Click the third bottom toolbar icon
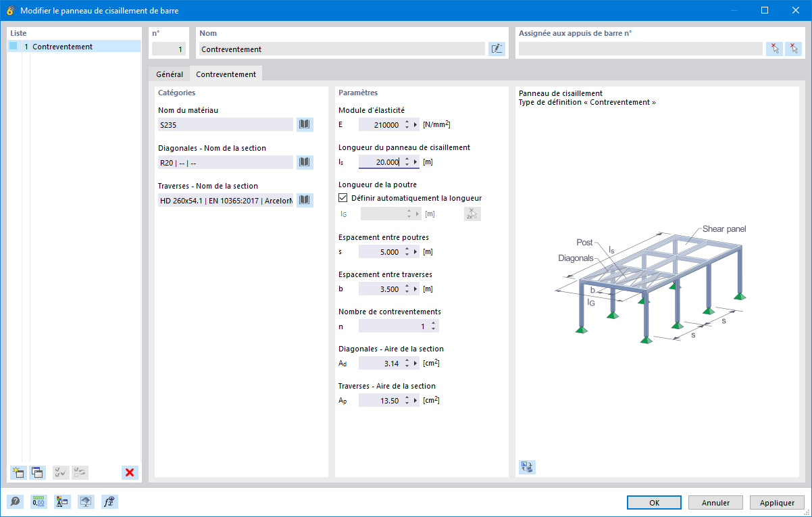Screen dimensions: 812x517 (x=62, y=501)
